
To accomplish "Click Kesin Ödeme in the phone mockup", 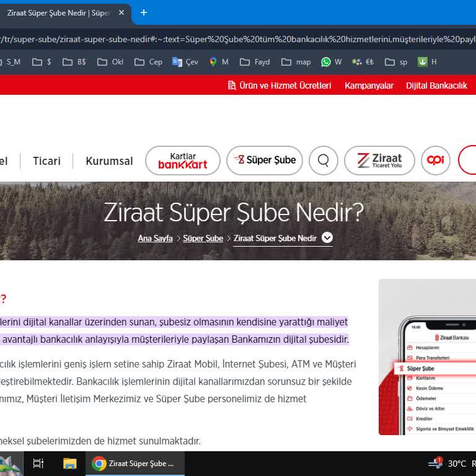I will [430, 388].
